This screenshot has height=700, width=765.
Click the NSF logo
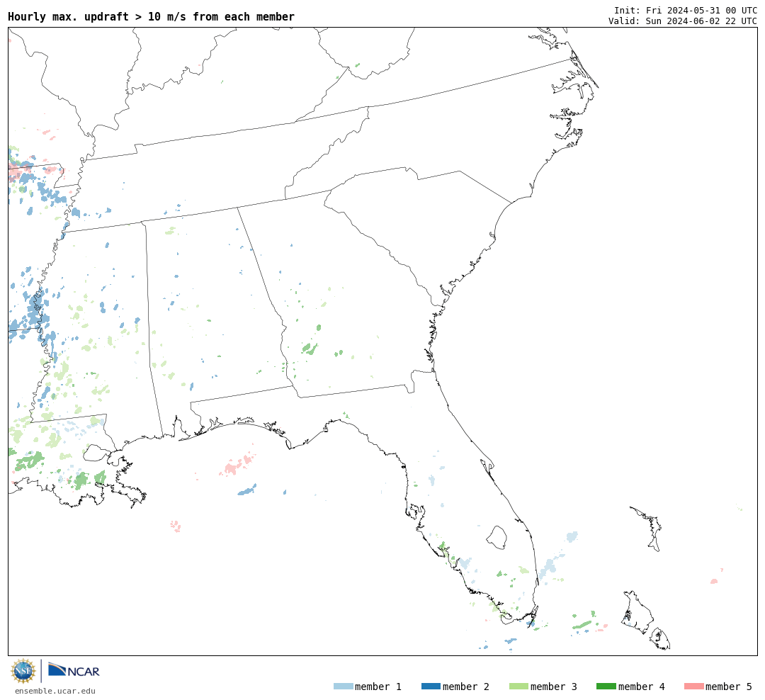23,671
